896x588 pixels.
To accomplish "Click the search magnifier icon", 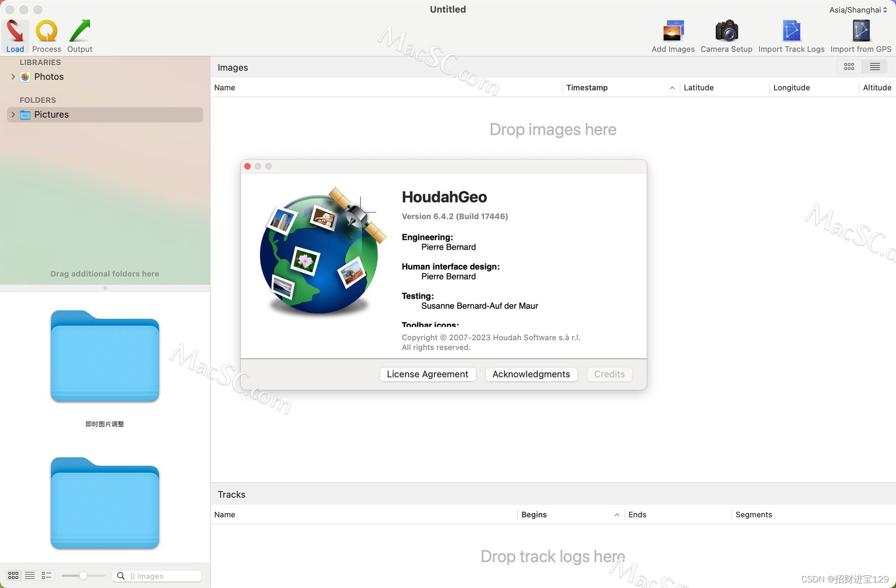I will pyautogui.click(x=121, y=576).
